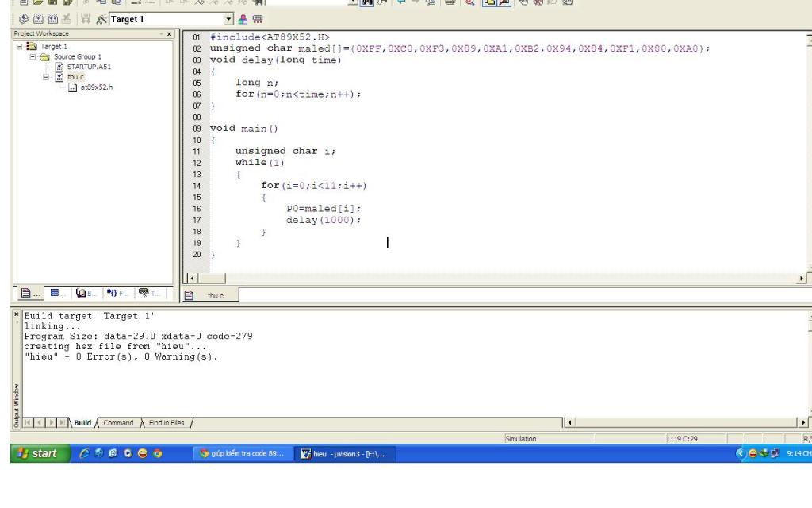812x508 pixels.
Task: Close the Output Window panel
Action: (16, 314)
